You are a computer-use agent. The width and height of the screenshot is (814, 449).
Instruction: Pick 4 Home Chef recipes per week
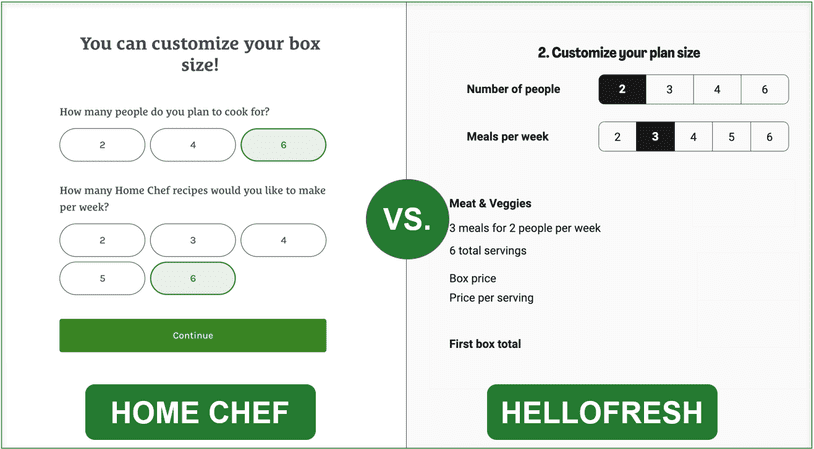click(283, 241)
